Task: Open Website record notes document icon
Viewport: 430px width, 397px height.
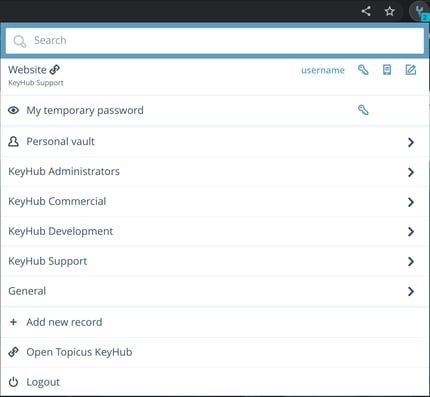Action: point(387,70)
